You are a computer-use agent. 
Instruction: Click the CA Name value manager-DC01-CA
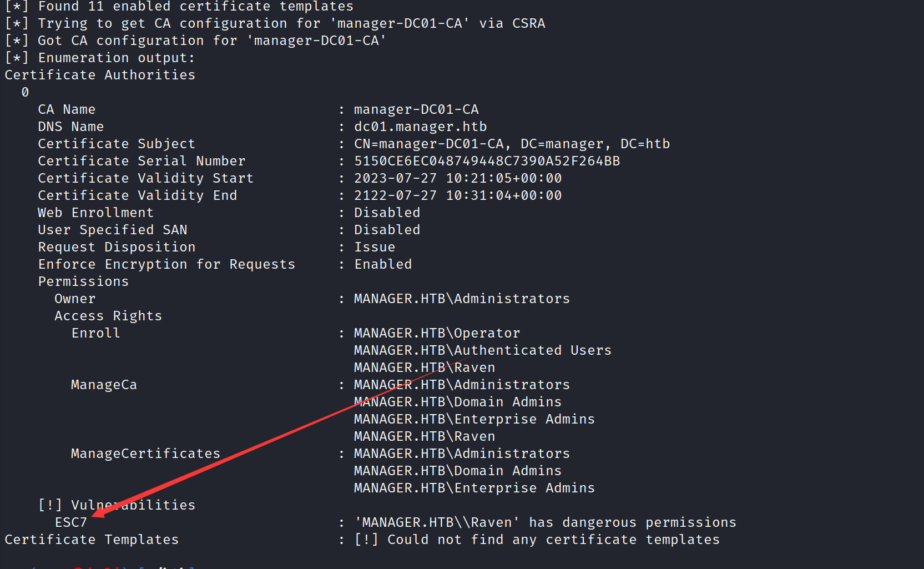(x=416, y=109)
